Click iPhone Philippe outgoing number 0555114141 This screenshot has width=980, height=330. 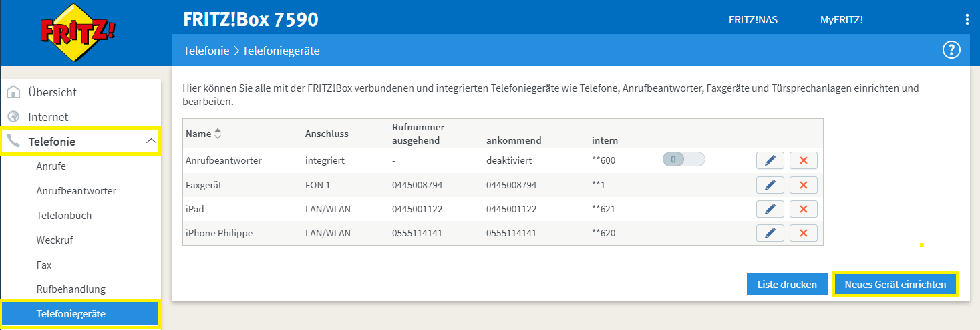(418, 233)
